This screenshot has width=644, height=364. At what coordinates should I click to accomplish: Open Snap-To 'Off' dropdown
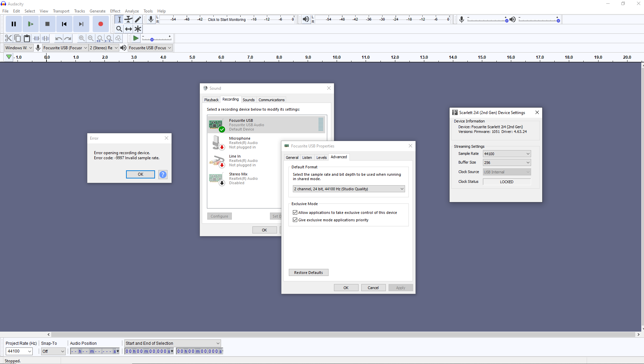click(53, 351)
